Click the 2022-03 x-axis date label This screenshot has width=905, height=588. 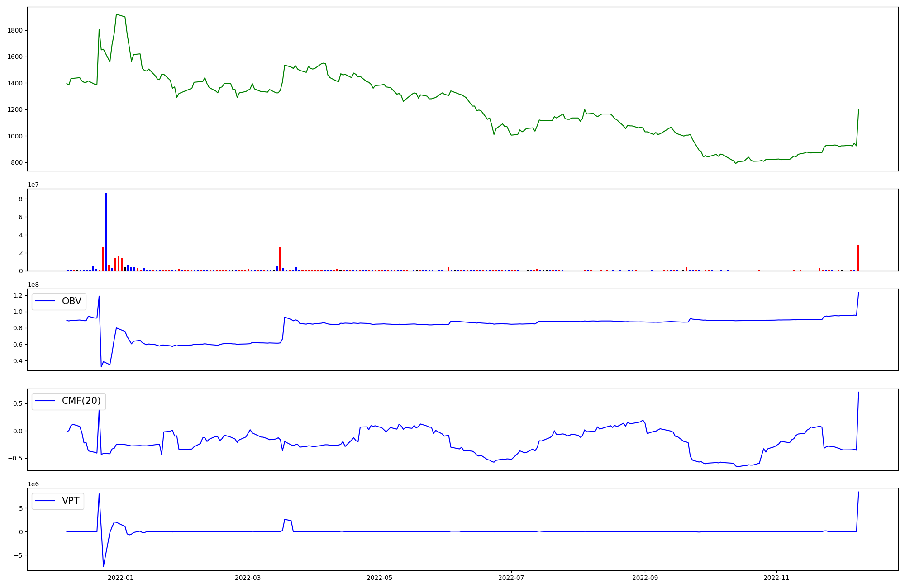[x=248, y=578]
